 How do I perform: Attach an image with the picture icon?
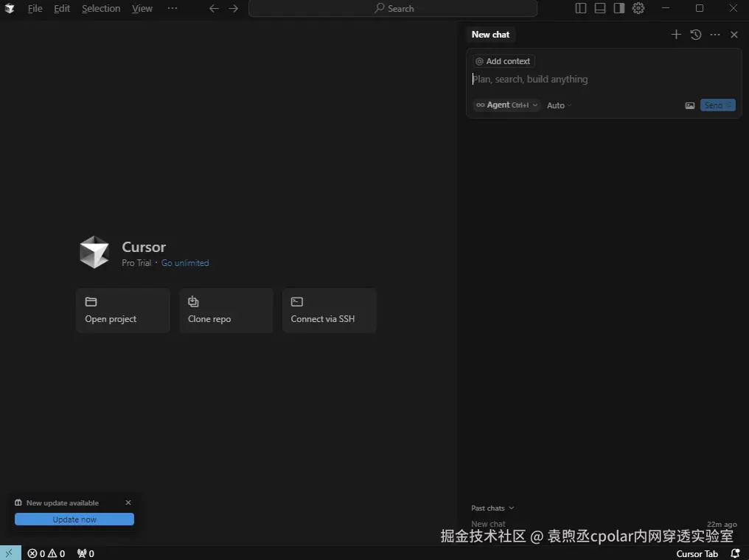click(690, 105)
